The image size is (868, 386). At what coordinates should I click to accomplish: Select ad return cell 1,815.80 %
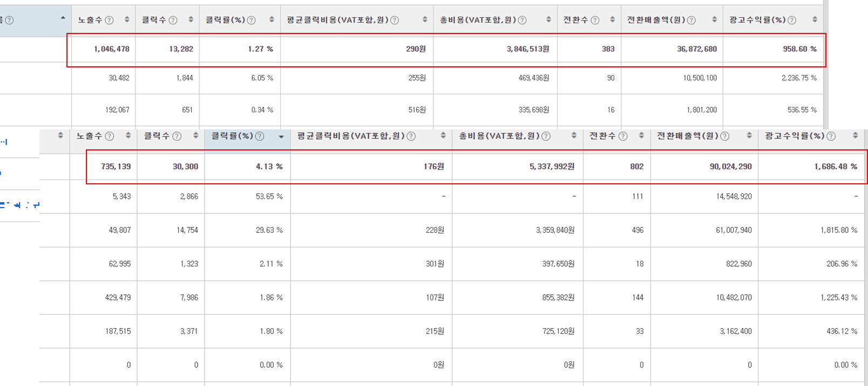click(x=839, y=230)
